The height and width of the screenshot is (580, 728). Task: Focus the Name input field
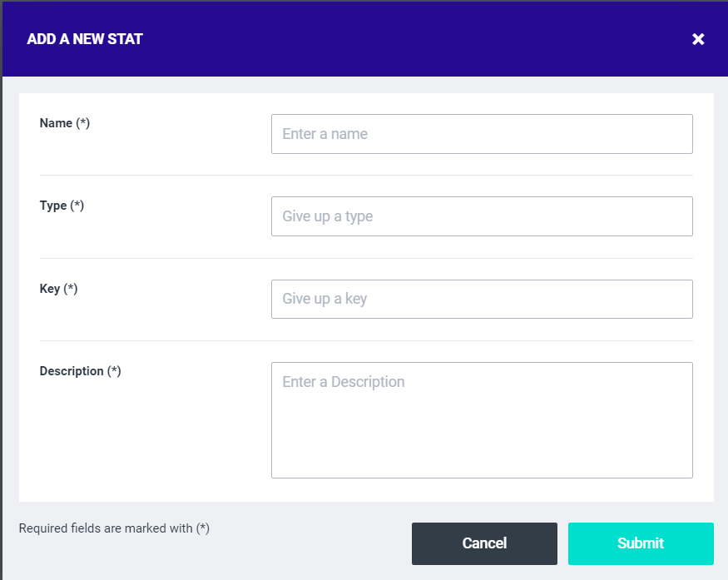point(482,134)
